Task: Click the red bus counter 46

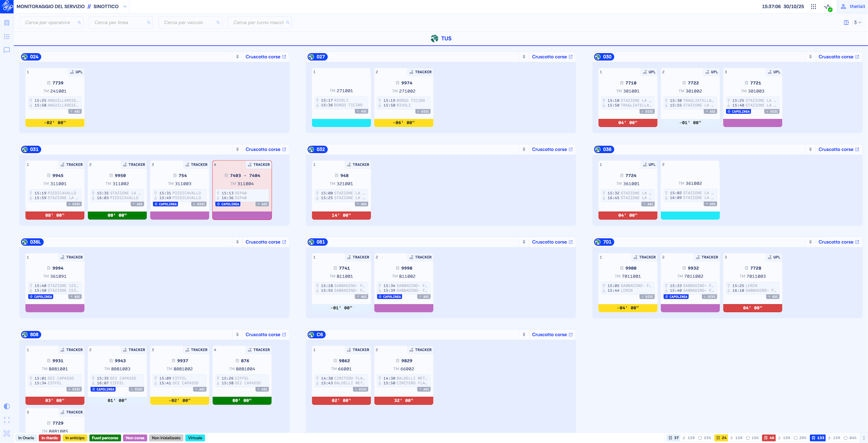Action: click(x=769, y=438)
